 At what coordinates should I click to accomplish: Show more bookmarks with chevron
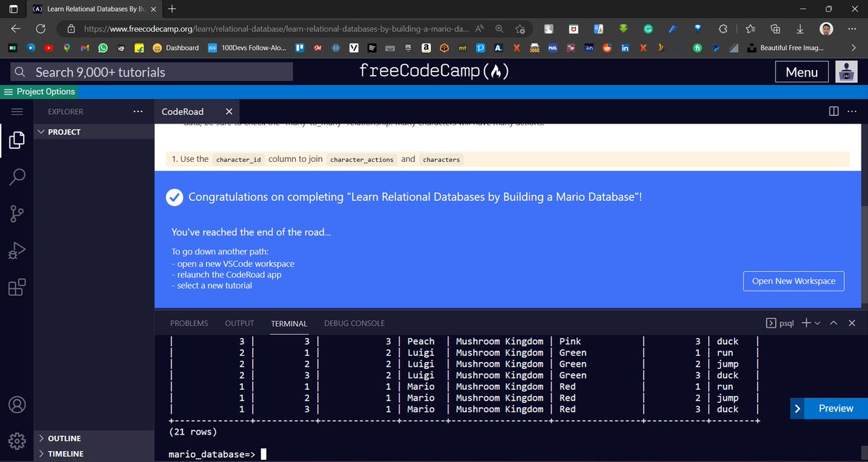point(854,48)
